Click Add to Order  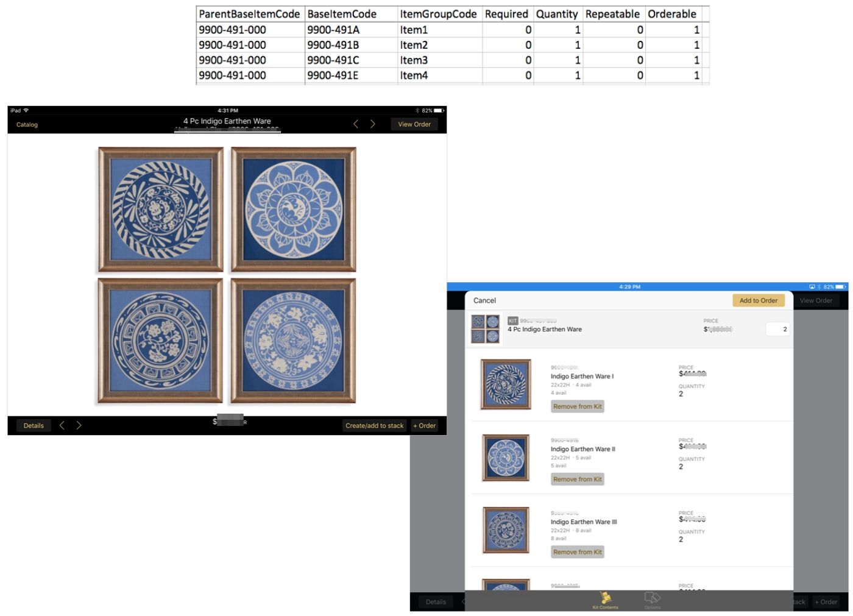point(759,300)
